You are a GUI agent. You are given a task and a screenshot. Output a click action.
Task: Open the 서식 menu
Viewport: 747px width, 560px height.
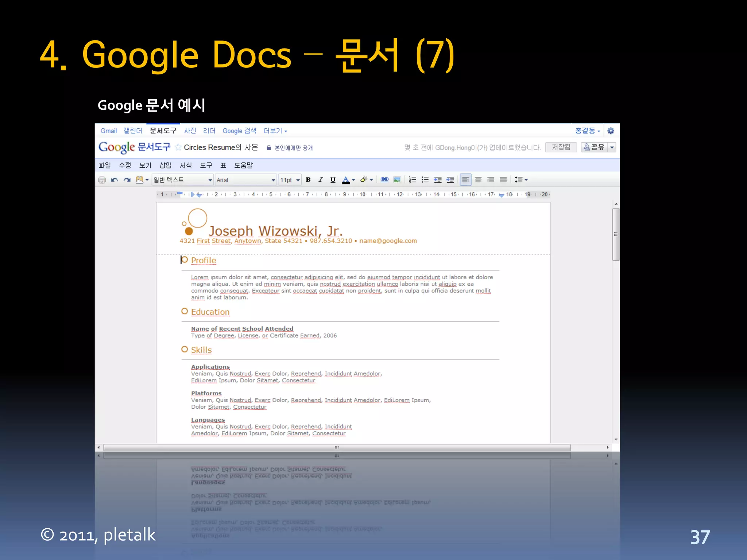click(186, 165)
